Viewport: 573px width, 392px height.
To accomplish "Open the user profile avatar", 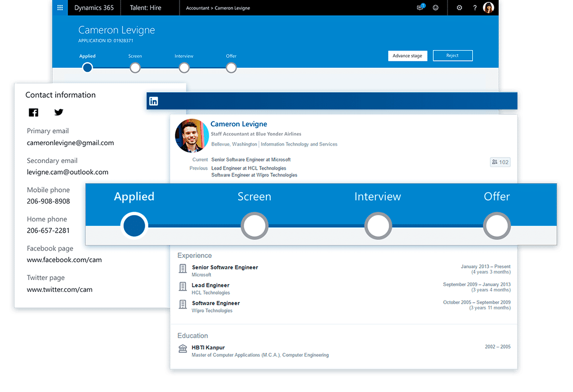I will pos(489,7).
